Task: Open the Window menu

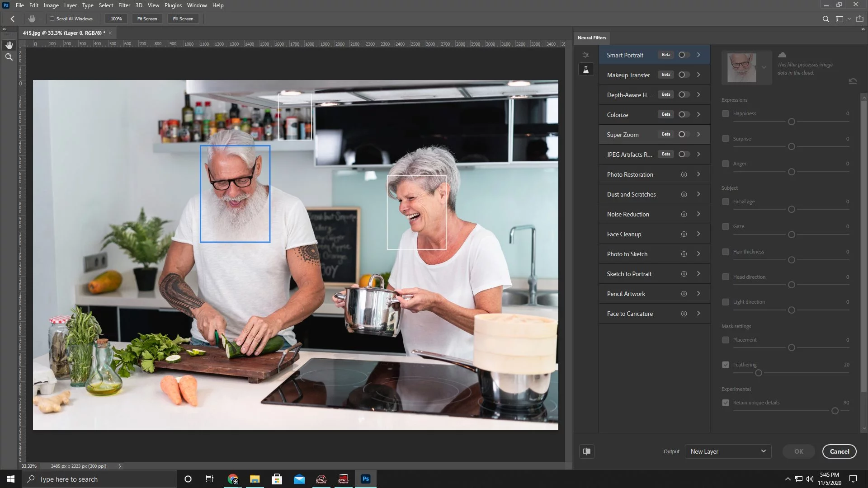Action: pos(197,5)
